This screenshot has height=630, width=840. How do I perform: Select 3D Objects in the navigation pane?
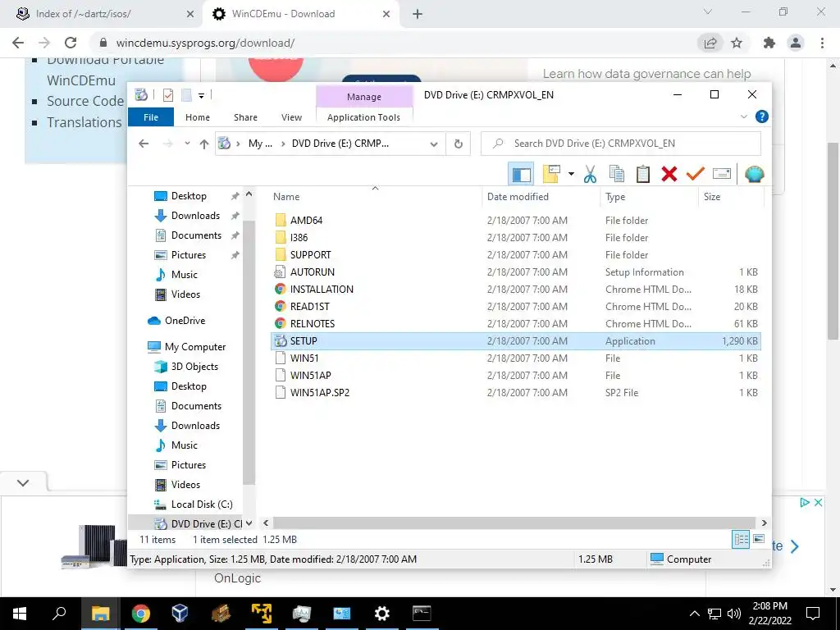click(194, 367)
